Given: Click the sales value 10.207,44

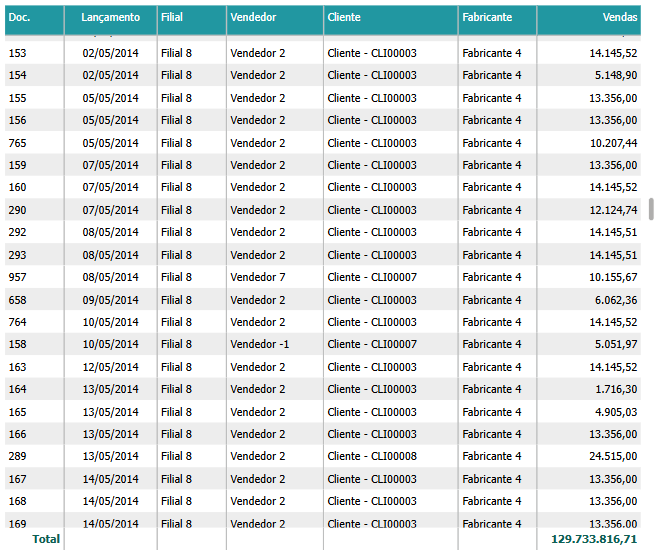Looking at the screenshot, I should coord(612,143).
